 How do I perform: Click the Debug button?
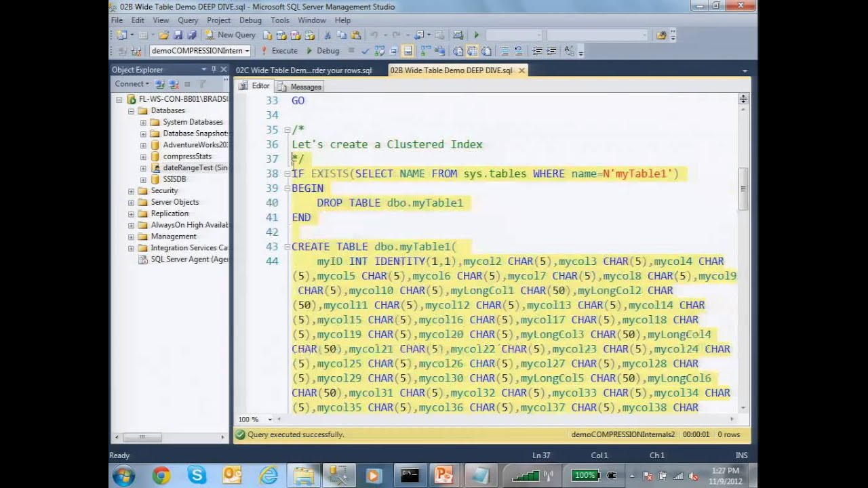[323, 51]
